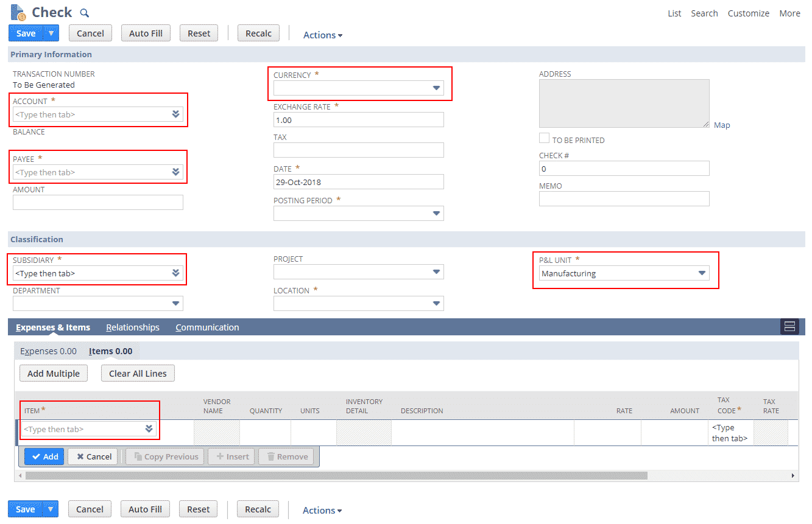
Task: Open the List link in header
Action: 674,13
